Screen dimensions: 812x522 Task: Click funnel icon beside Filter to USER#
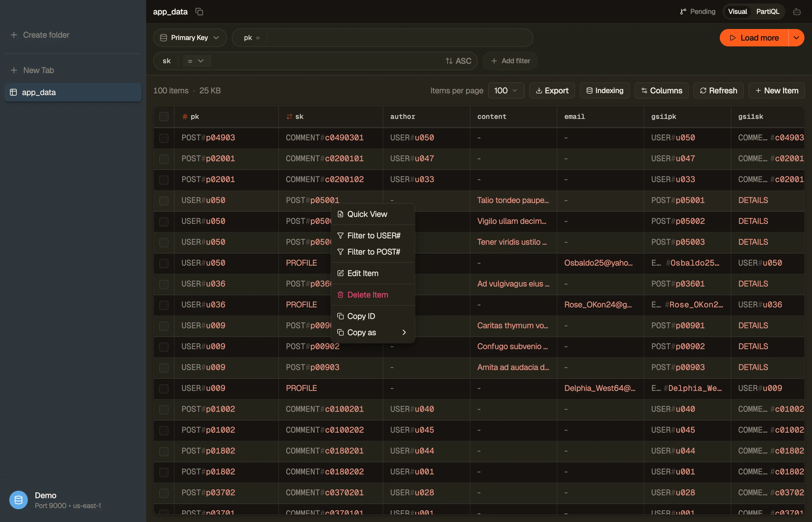(x=340, y=235)
